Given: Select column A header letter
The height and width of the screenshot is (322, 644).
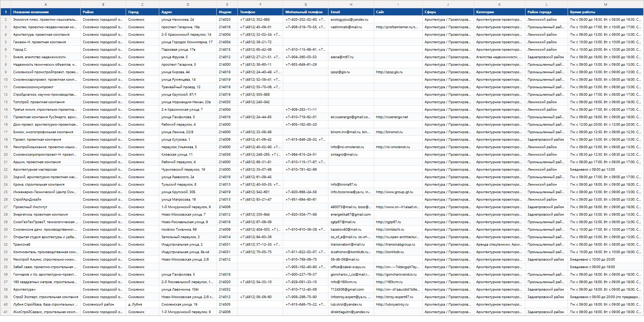Looking at the screenshot, I should 46,4.
